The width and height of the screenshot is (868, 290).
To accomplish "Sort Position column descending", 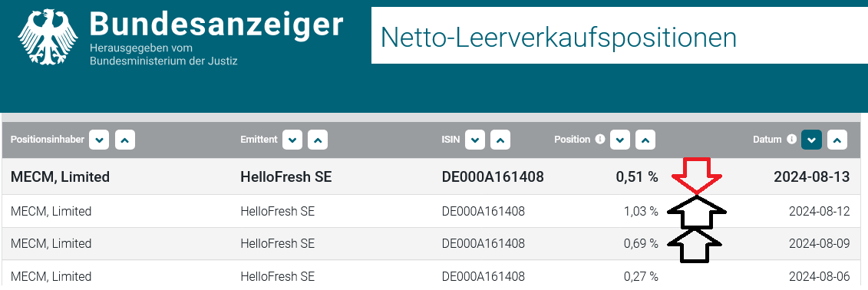I will click(620, 140).
